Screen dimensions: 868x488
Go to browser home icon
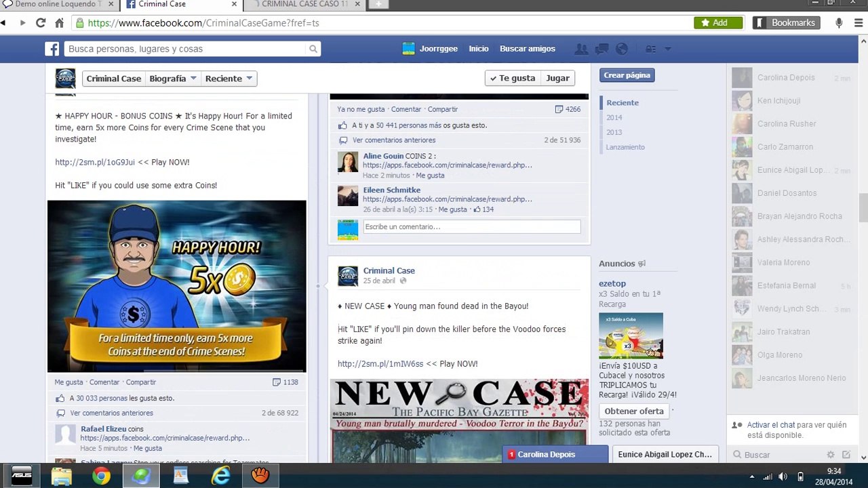[59, 23]
